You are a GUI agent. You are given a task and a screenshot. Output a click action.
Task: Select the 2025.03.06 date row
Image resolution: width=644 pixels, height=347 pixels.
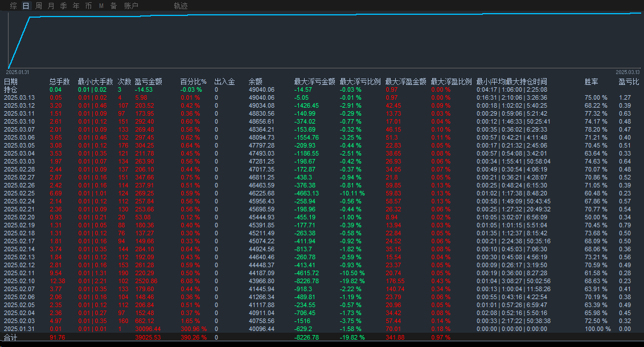tap(19, 138)
